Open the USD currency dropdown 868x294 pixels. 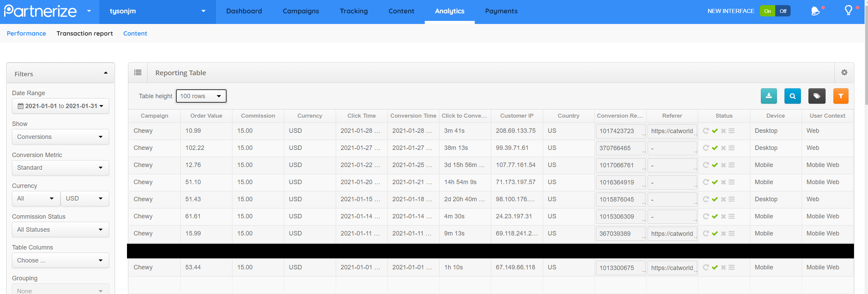pyautogui.click(x=85, y=199)
